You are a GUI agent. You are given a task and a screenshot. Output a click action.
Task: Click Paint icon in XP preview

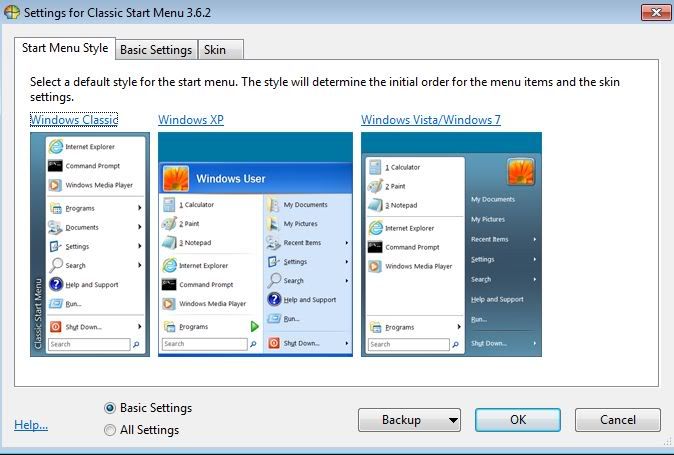coord(169,223)
